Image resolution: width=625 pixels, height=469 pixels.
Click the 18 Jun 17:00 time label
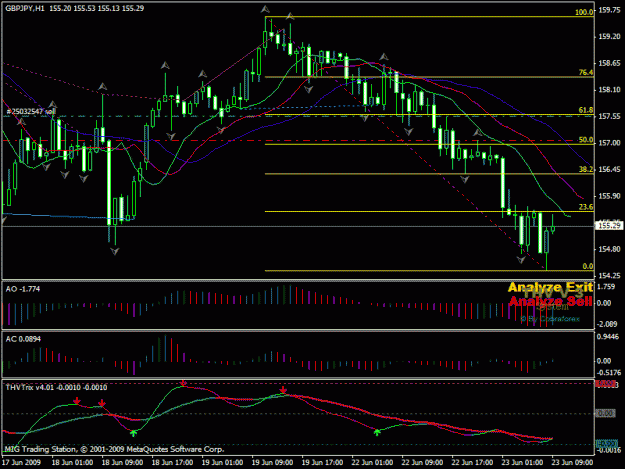point(172,463)
